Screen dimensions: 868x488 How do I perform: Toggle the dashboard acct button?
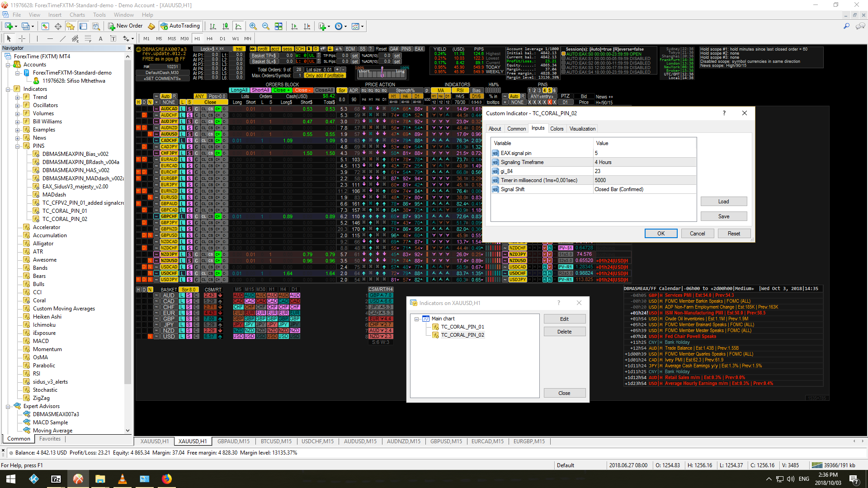click(275, 49)
